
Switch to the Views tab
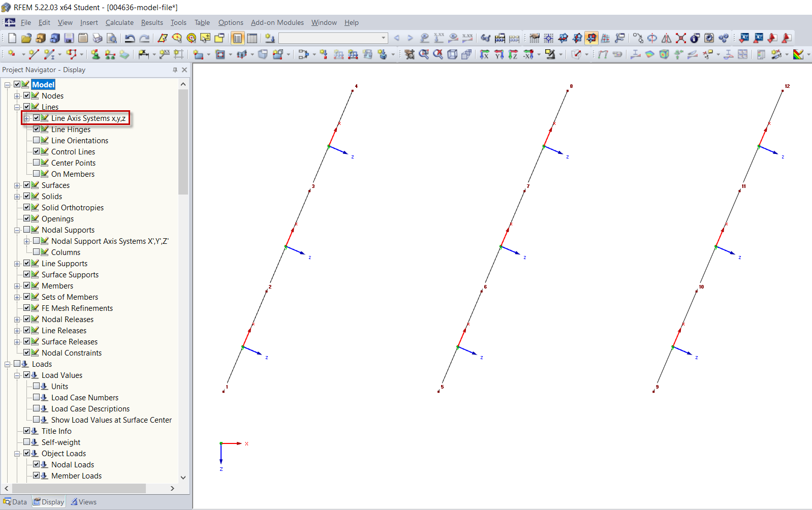pyautogui.click(x=84, y=502)
